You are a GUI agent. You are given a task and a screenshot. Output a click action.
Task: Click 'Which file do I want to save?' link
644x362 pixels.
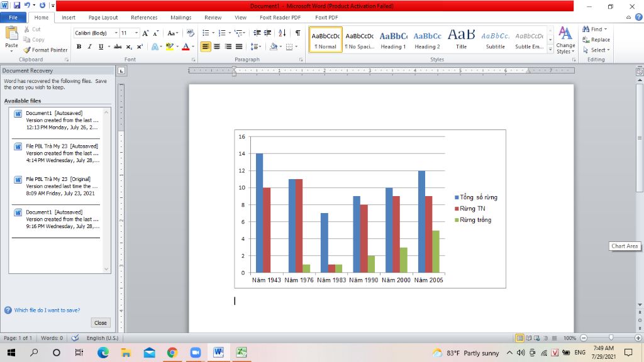point(47,310)
